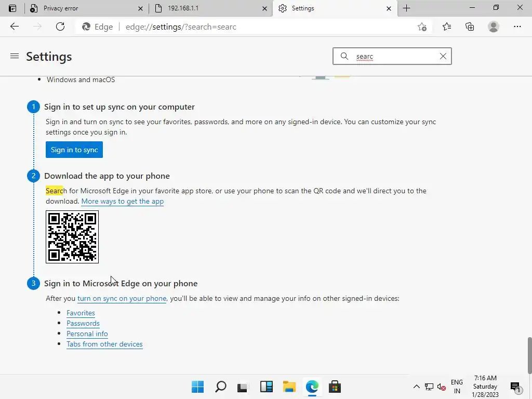
Task: Open Tabs from other devices link
Action: click(104, 344)
